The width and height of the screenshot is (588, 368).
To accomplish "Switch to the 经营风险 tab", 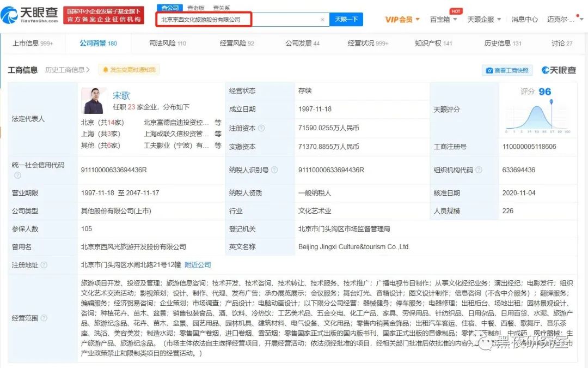I will click(x=237, y=43).
